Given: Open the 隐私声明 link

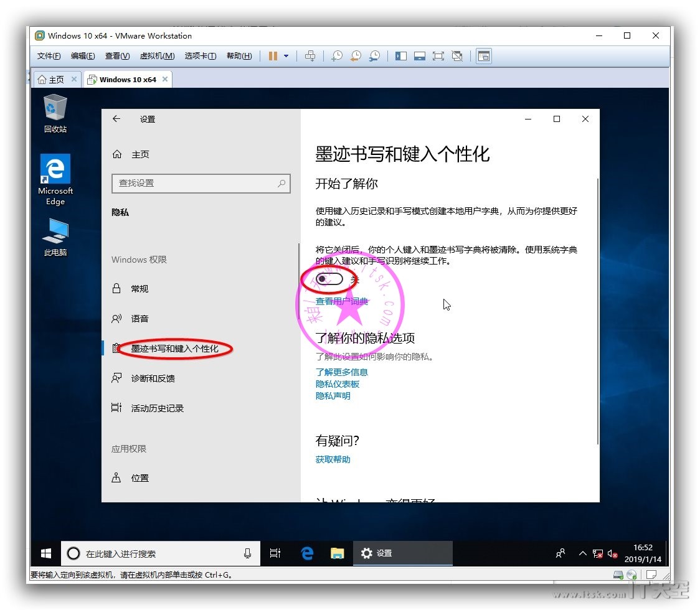Looking at the screenshot, I should (333, 396).
